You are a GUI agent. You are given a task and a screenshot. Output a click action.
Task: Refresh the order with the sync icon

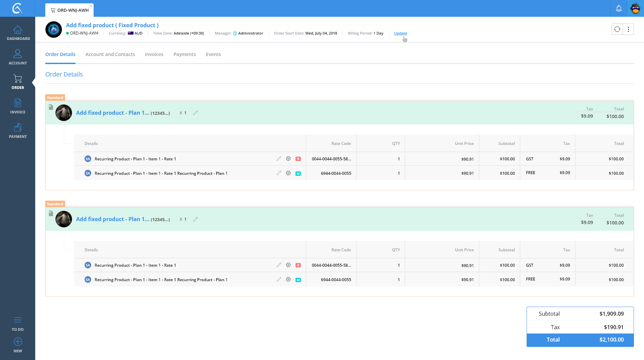(617, 30)
